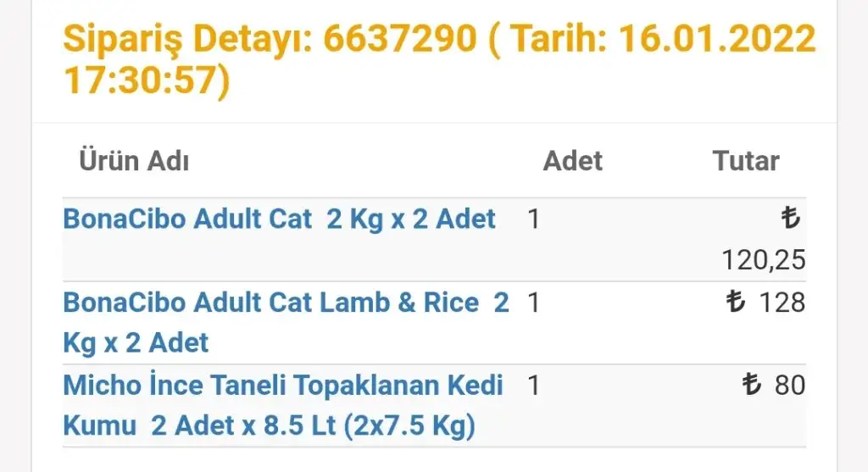Viewport: 868px width, 472px height.
Task: Click the order date 16.01.2022
Action: pyautogui.click(x=717, y=39)
